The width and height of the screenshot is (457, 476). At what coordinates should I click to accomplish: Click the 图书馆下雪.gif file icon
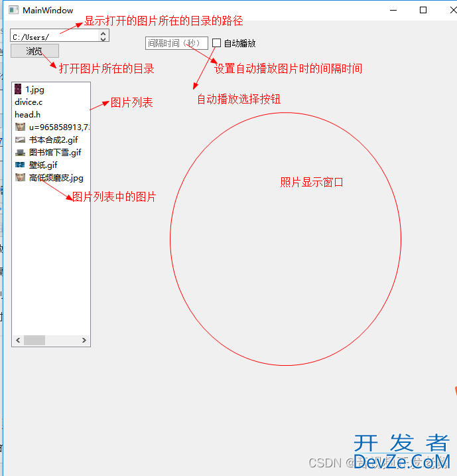point(20,152)
